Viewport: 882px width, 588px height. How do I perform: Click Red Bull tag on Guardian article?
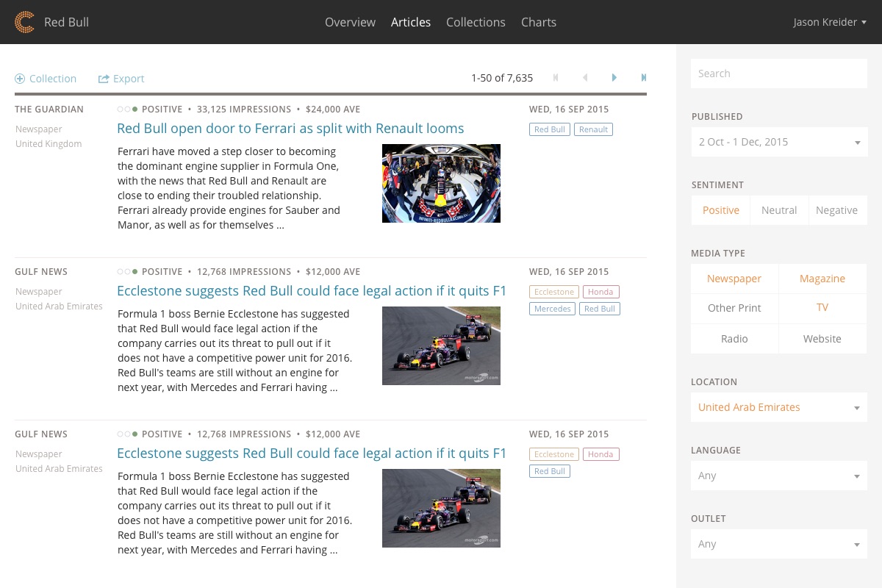coord(550,129)
